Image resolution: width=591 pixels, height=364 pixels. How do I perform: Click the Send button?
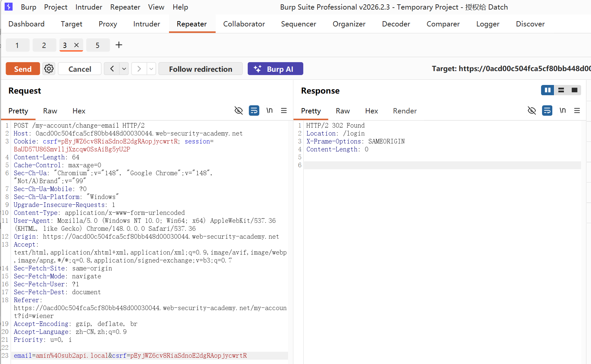[x=23, y=69]
